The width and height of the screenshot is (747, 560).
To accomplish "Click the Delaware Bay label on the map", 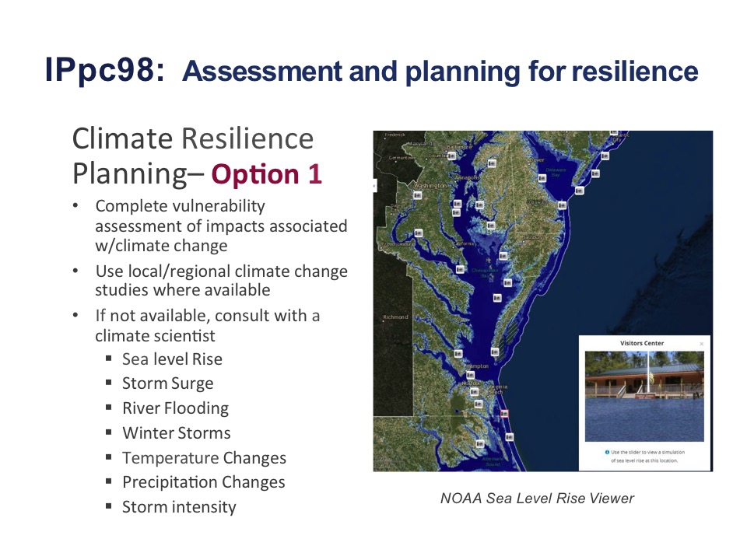I will click(556, 172).
